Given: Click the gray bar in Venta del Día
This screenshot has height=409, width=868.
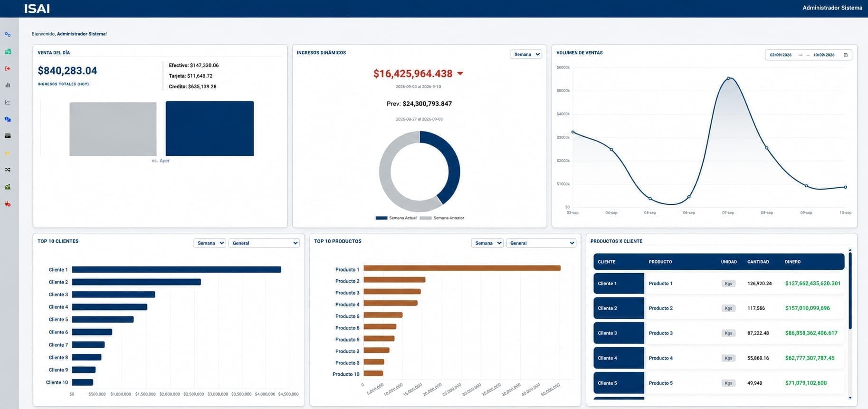Looking at the screenshot, I should pyautogui.click(x=113, y=129).
